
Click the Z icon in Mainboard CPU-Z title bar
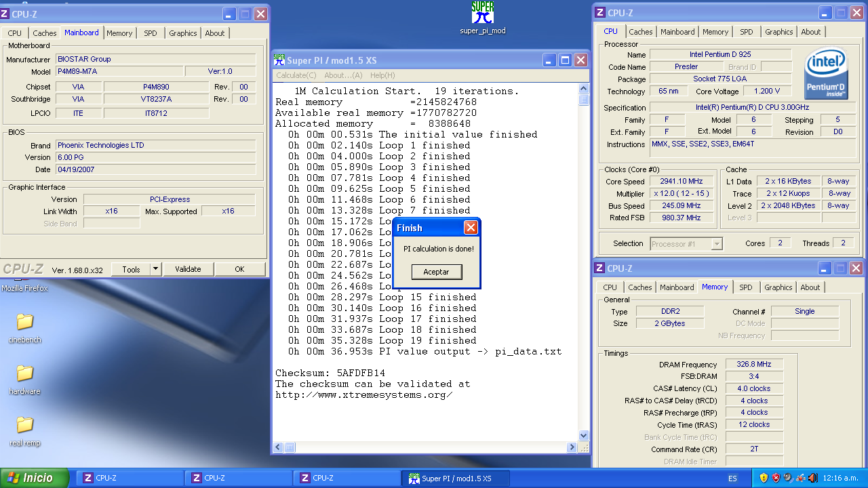[5, 14]
